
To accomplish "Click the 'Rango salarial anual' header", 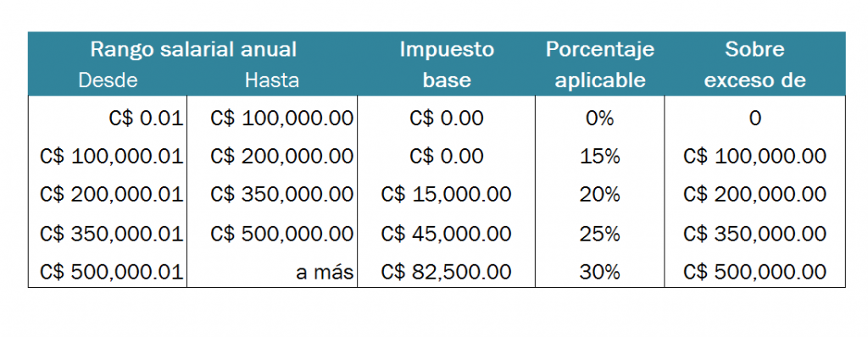I will tap(193, 49).
